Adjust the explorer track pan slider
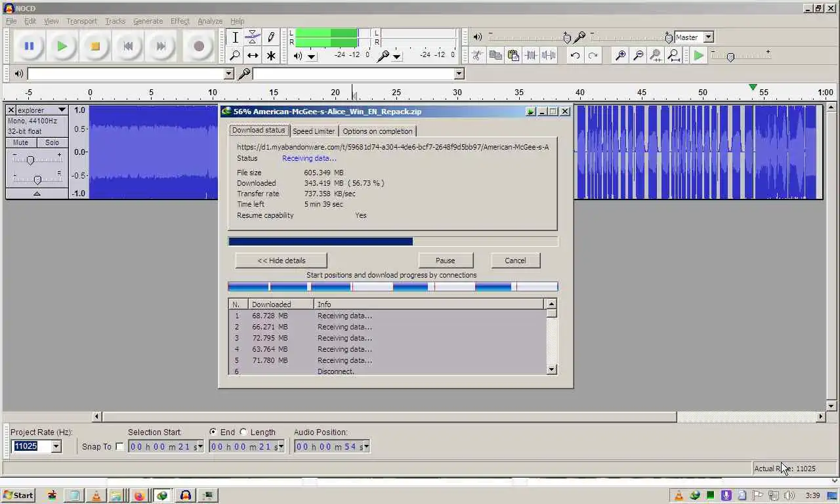840x504 pixels. (37, 179)
